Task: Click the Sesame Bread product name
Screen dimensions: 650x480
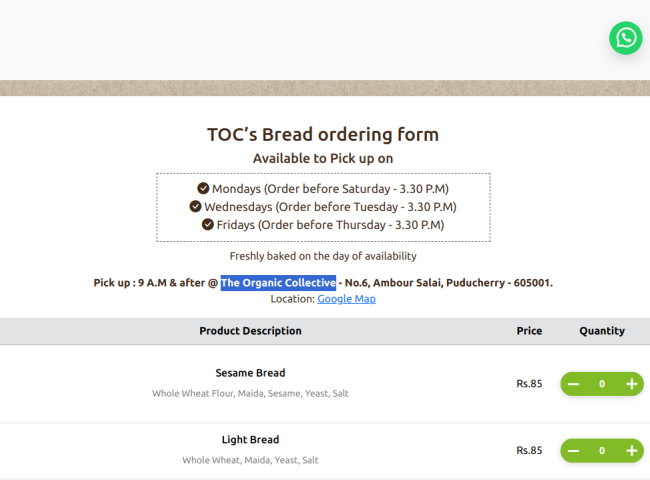Action: (x=250, y=373)
